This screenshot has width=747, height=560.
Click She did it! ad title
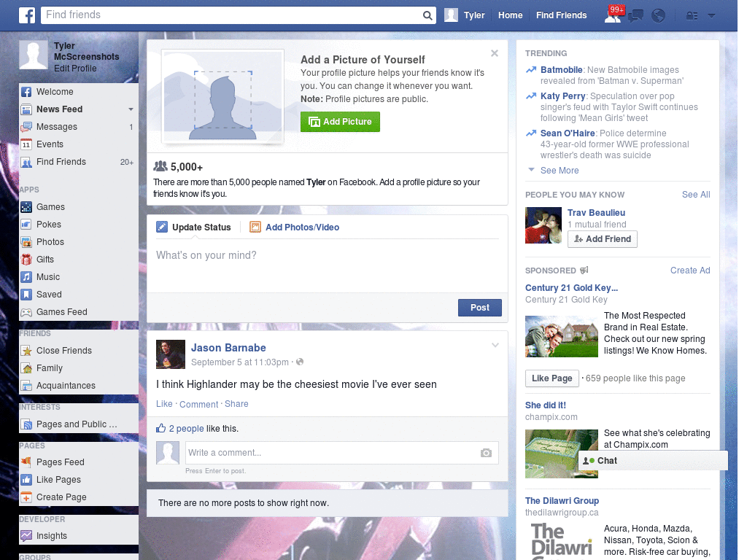tap(546, 405)
